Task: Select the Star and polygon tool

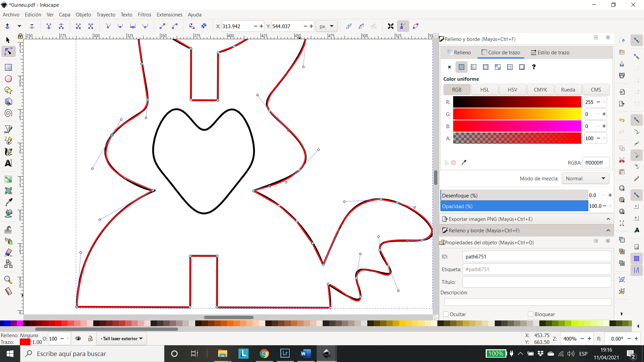Action: tap(8, 90)
